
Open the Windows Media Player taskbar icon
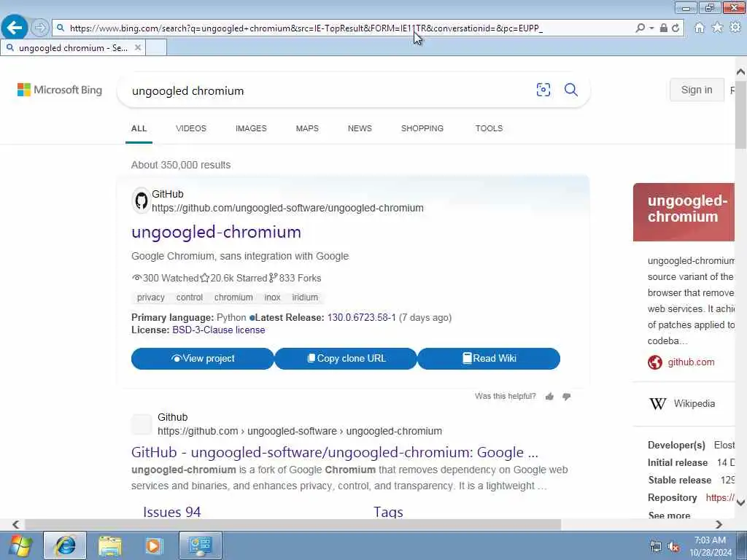tap(154, 545)
